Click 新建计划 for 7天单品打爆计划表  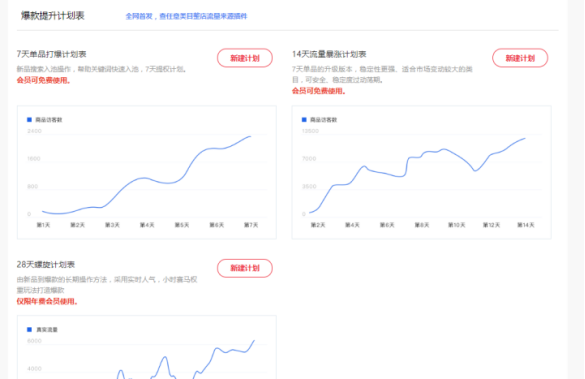(x=245, y=58)
